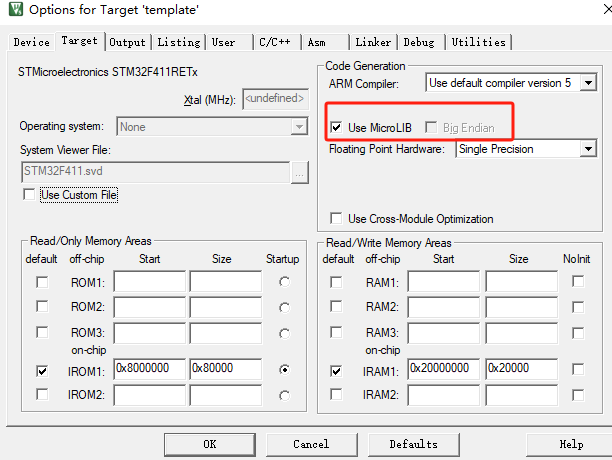Screen dimensions: 612x460
Task: Click the IROM1 Start address field
Action: (x=149, y=369)
